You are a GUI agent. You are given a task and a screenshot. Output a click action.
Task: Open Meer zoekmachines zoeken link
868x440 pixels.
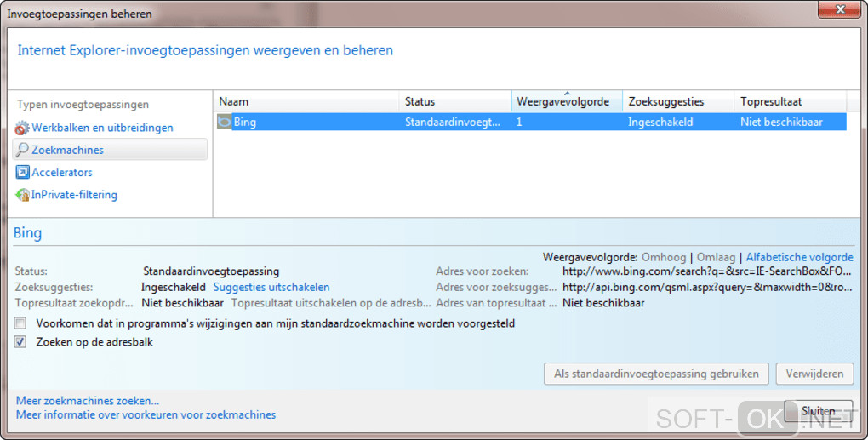click(88, 401)
